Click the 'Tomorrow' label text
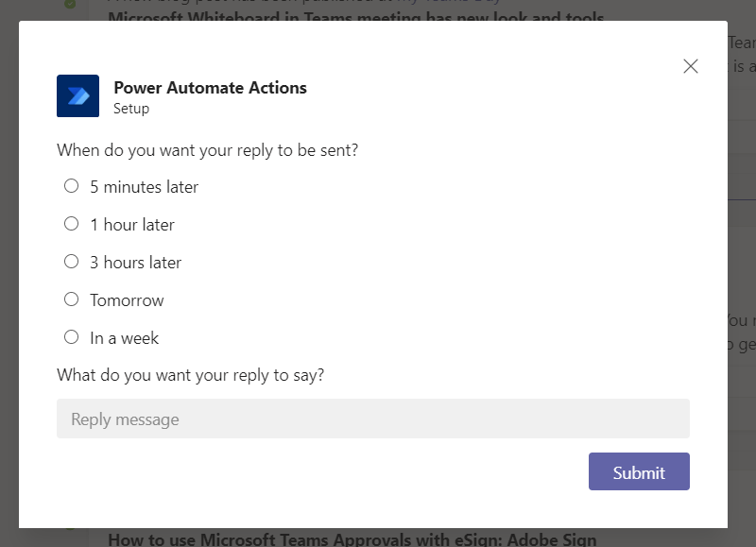Screen dimensions: 756x547 (127, 300)
